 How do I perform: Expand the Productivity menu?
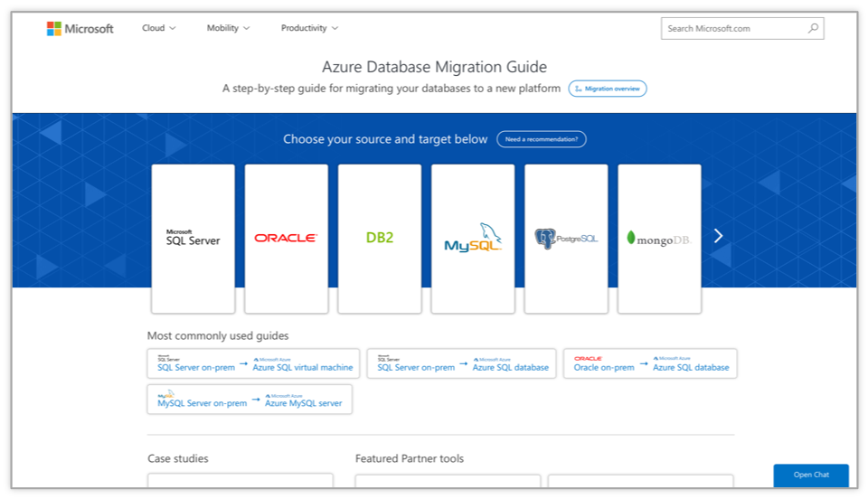pos(309,28)
